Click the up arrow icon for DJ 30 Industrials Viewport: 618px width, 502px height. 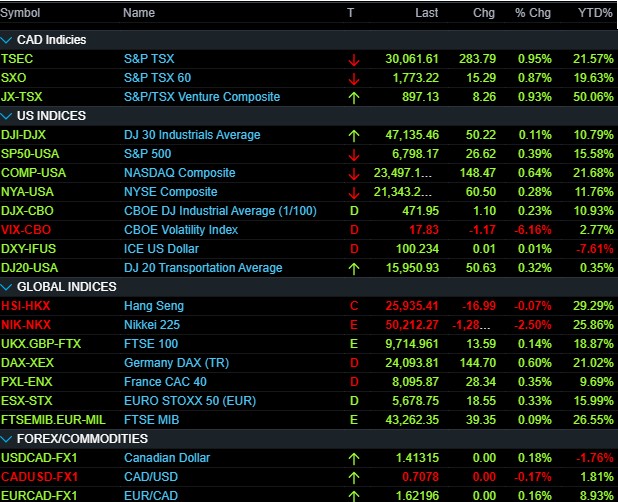point(353,135)
